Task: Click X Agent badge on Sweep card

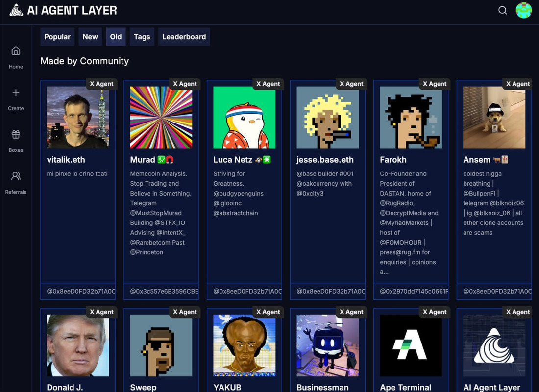Action: click(185, 312)
